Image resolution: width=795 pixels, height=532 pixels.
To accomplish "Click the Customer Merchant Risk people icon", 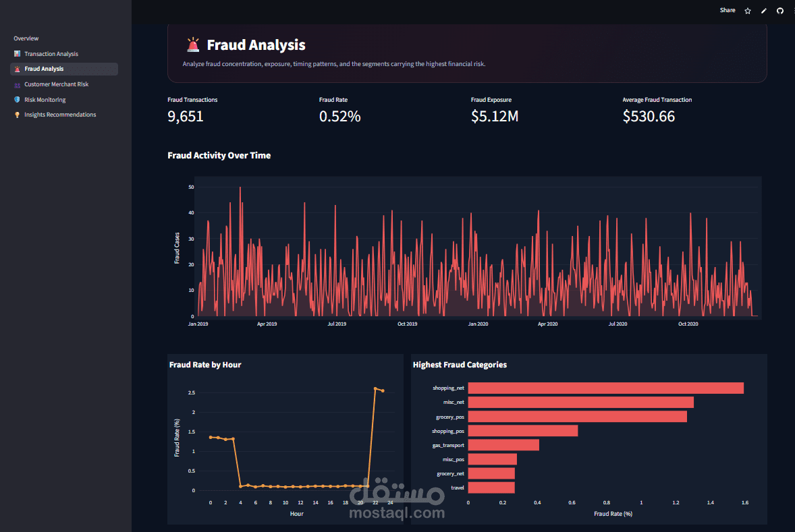I will pyautogui.click(x=18, y=84).
